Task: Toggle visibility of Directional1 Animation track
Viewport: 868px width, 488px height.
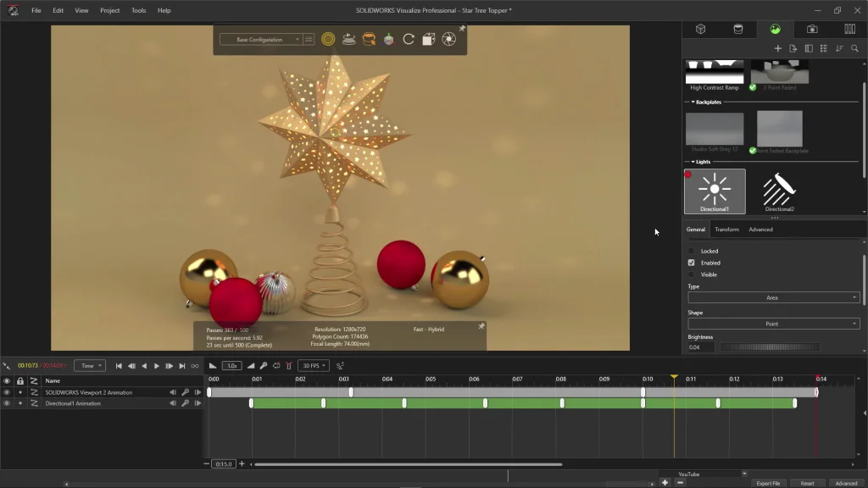Action: [7, 403]
